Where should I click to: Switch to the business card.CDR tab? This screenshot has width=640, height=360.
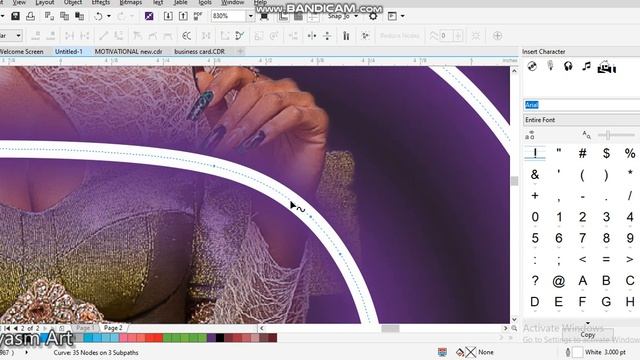(x=200, y=51)
